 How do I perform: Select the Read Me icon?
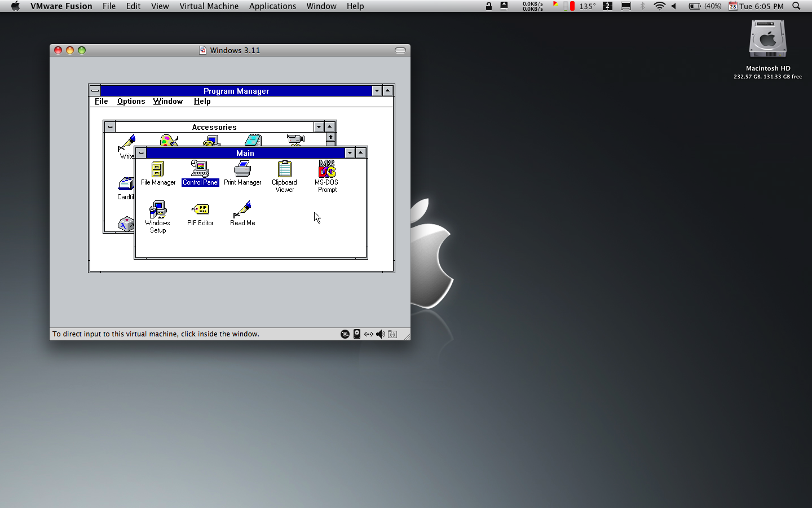coord(242,214)
